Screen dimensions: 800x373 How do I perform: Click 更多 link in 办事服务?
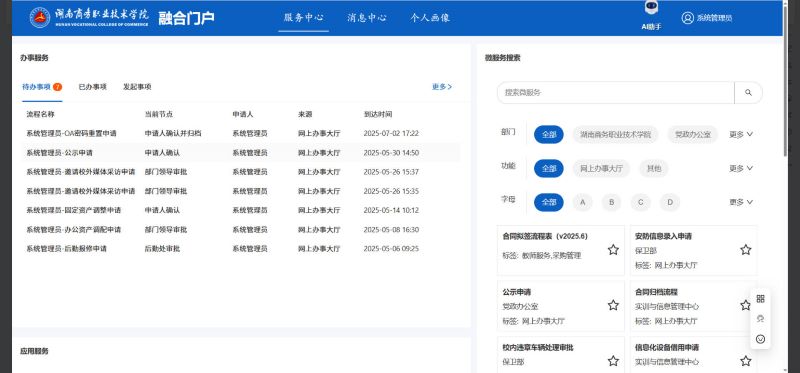pyautogui.click(x=442, y=87)
